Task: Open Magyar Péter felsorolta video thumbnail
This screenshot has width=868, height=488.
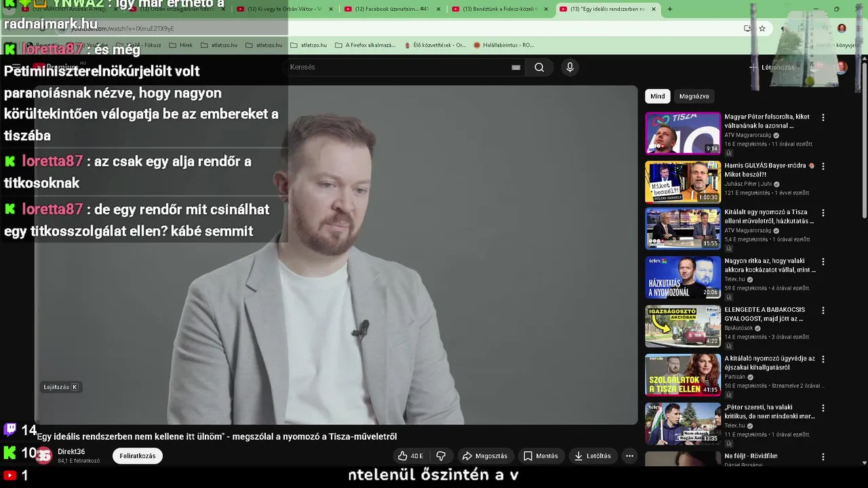Action: point(683,134)
